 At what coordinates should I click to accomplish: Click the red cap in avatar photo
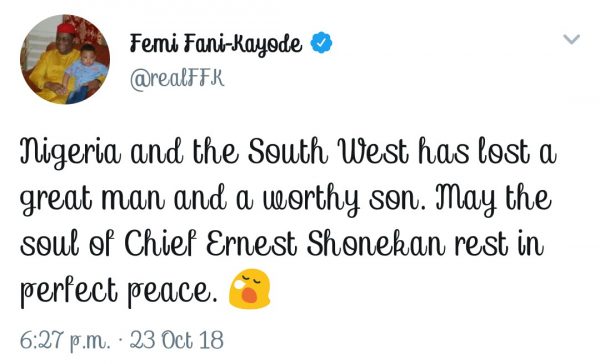[67, 27]
